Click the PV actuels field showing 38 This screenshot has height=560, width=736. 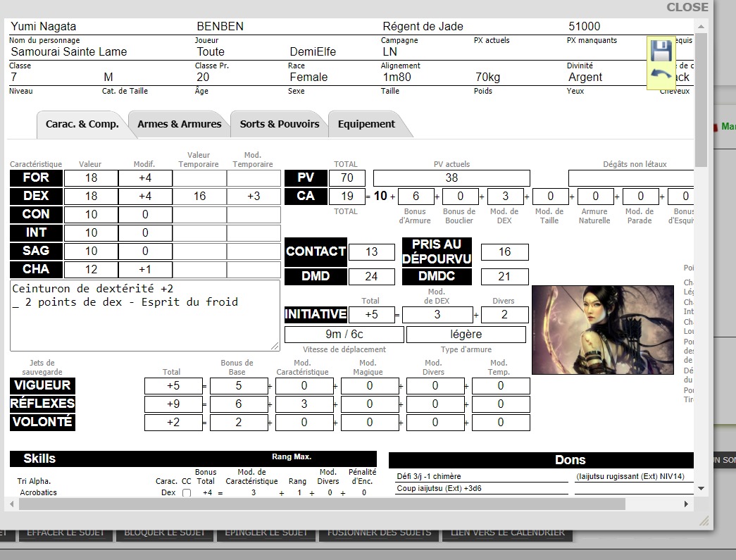point(451,178)
